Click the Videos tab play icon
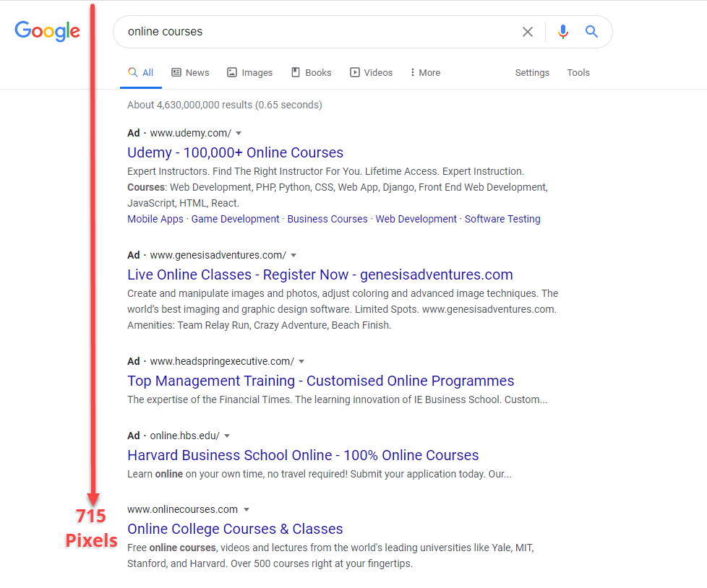707x588 pixels. [x=355, y=72]
